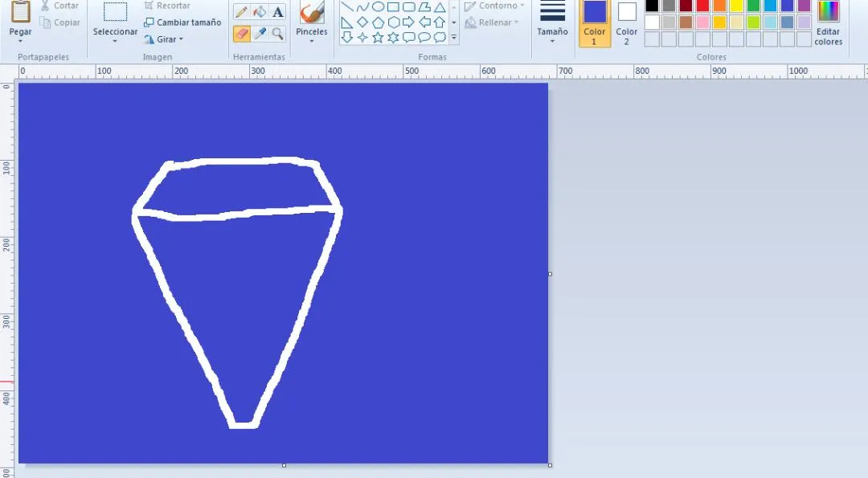Select the Fill with color bucket tool

pyautogui.click(x=260, y=11)
